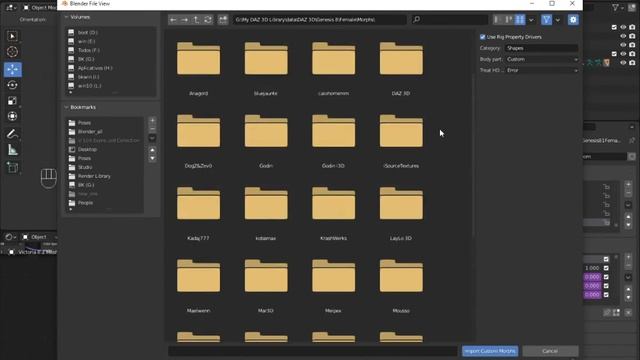The height and width of the screenshot is (360, 640).
Task: Click Import Custom Morphs button
Action: 490,351
